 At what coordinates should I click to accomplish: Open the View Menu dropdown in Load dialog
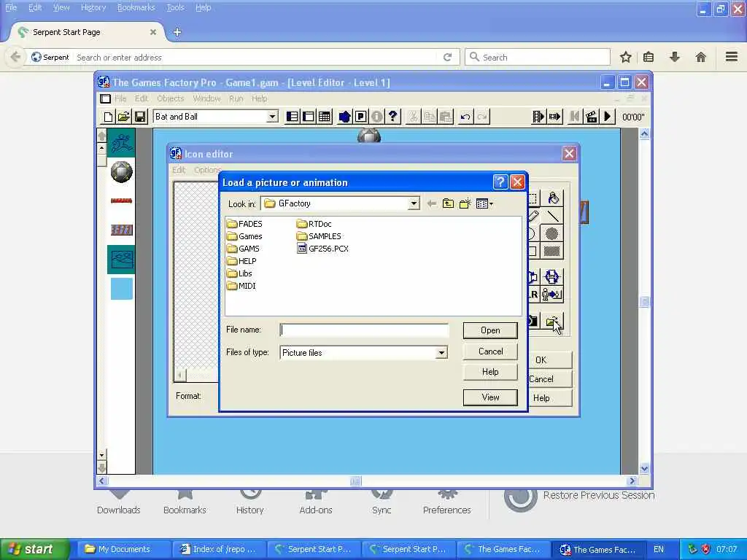click(485, 204)
